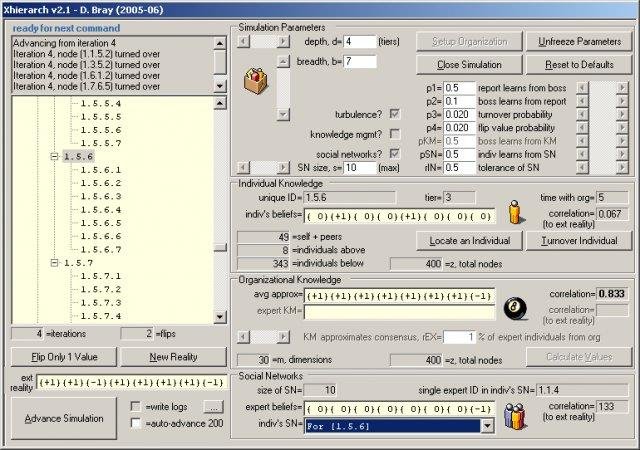Click the p1 value field
This screenshot has width=640, height=450.
point(460,88)
